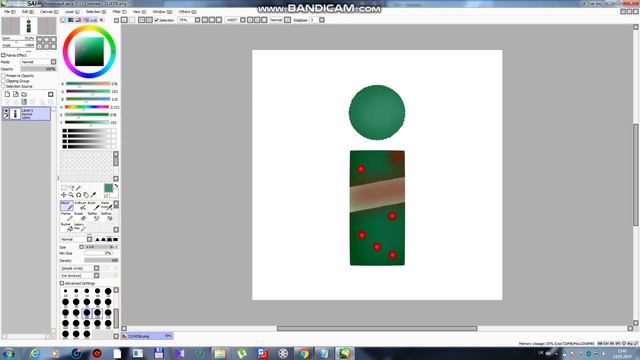Open the (simple circle) brush shape dropdown
This screenshot has width=640, height=360.
[x=80, y=268]
